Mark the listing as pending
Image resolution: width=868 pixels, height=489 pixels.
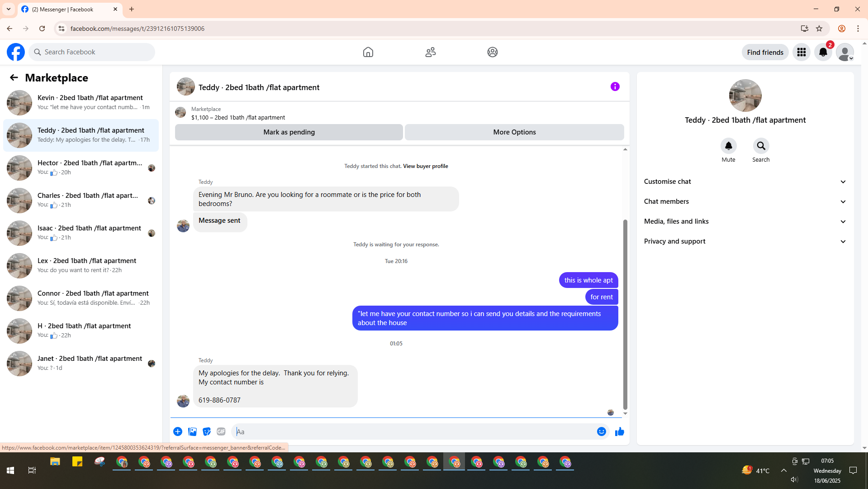(289, 132)
